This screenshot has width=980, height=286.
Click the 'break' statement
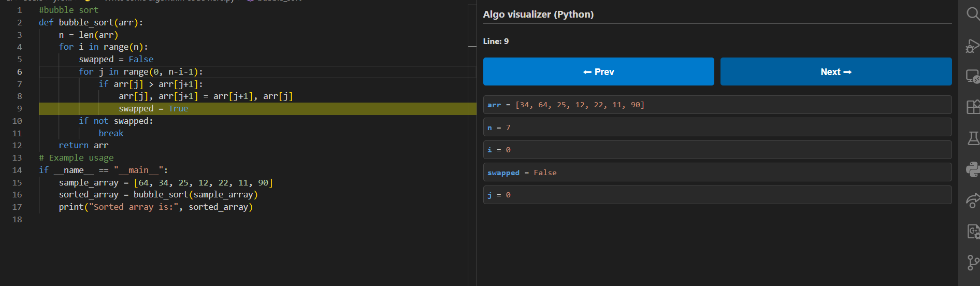(x=111, y=133)
